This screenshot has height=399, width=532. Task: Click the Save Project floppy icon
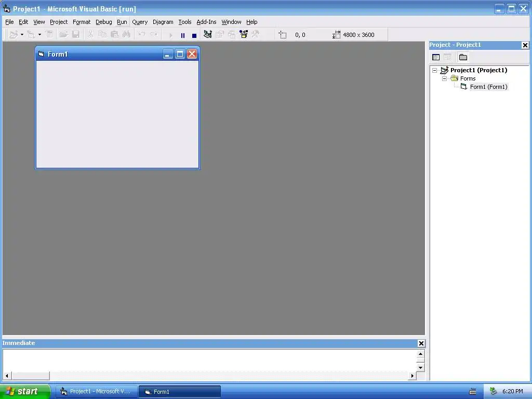(x=76, y=35)
